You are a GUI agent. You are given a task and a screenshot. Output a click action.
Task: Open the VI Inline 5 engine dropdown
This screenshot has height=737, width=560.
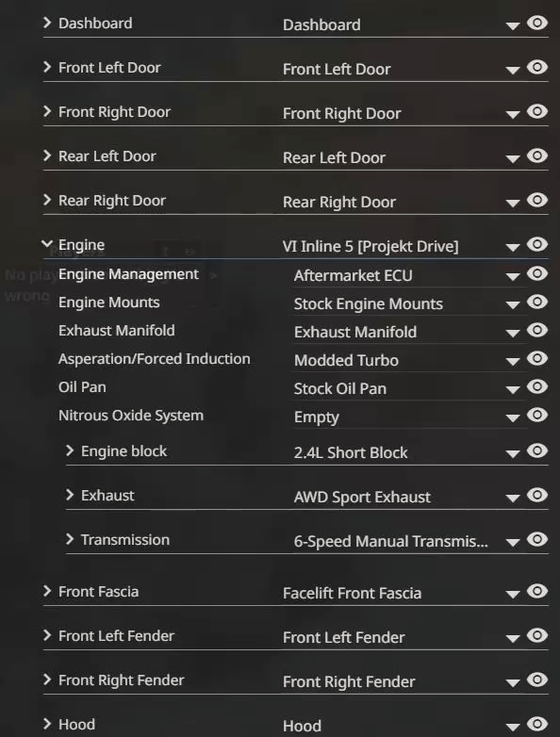pos(513,247)
